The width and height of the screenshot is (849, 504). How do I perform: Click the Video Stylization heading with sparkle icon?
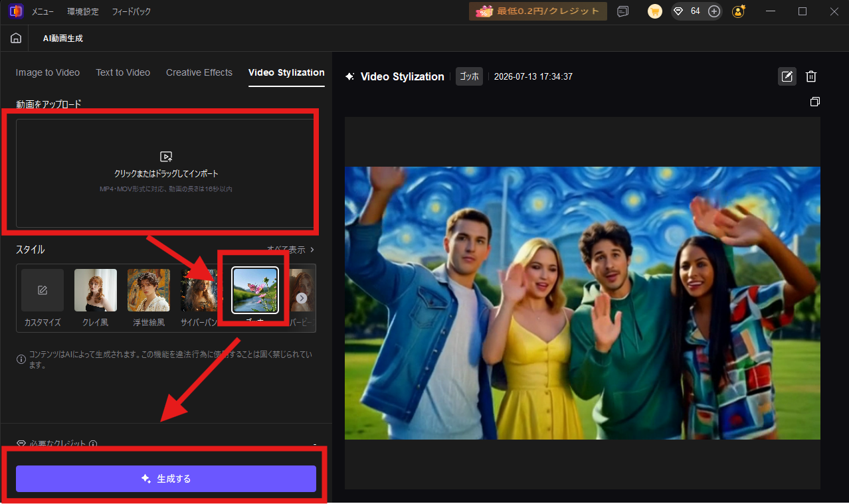395,76
